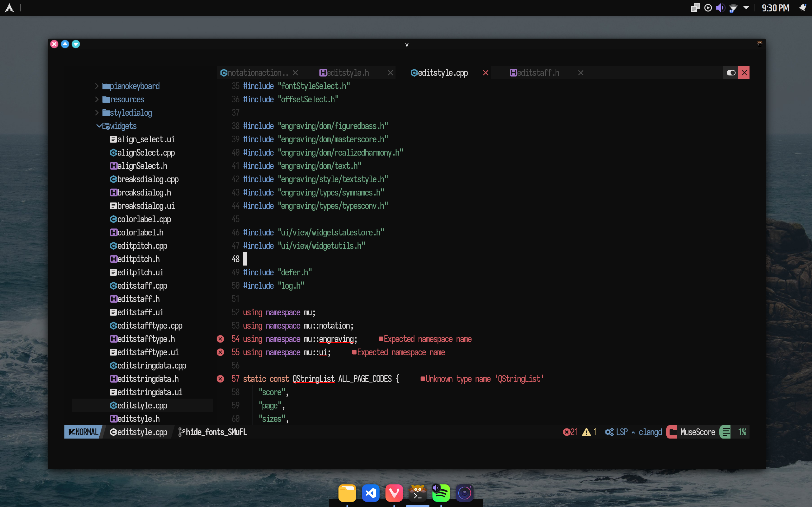
Task: Click the warning triangle in statusline
Action: click(586, 432)
